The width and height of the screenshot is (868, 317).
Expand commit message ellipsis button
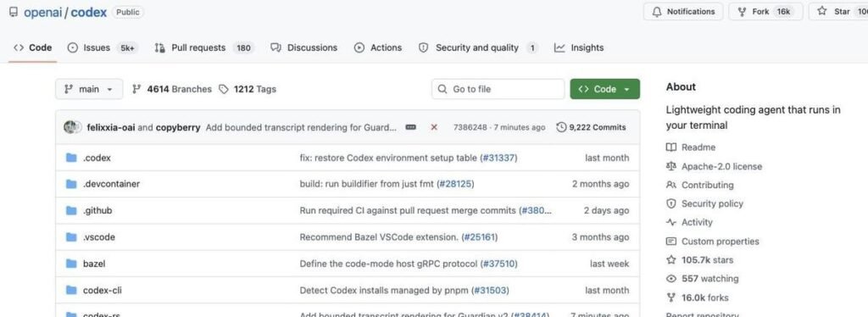pyautogui.click(x=411, y=127)
